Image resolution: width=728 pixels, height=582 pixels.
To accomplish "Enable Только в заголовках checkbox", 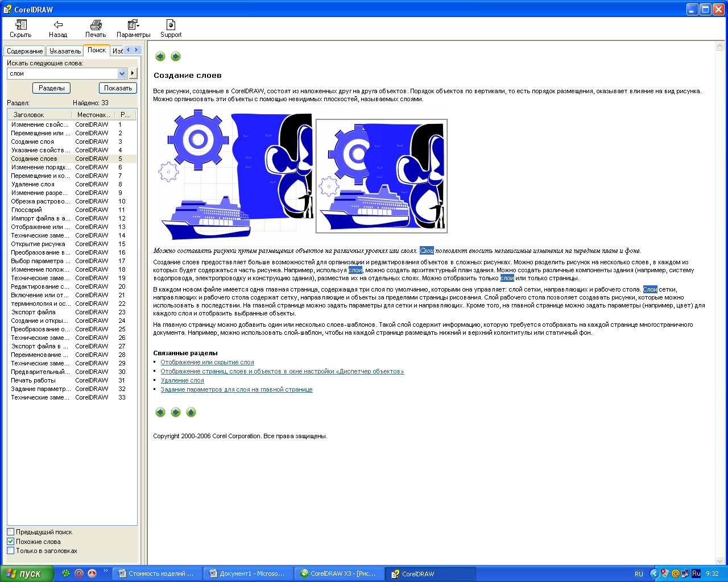I will [10, 550].
